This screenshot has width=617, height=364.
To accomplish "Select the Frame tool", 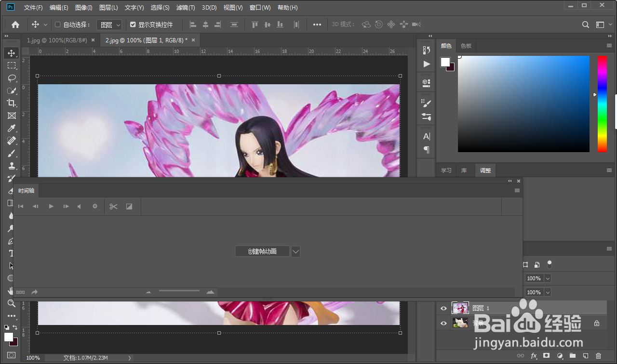I will click(12, 116).
